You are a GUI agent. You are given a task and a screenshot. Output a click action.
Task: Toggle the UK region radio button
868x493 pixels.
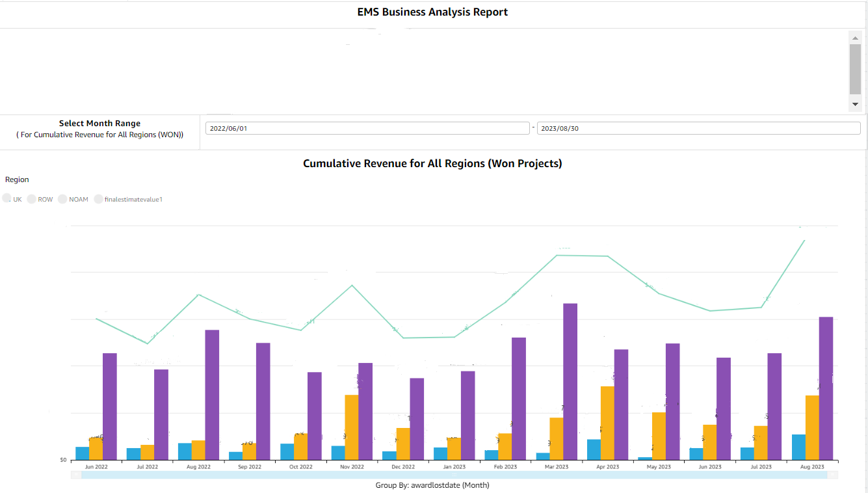click(7, 198)
